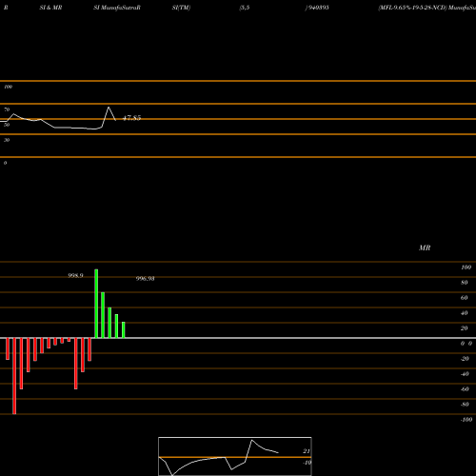Click the -80 label on MR axis

tap(465, 405)
